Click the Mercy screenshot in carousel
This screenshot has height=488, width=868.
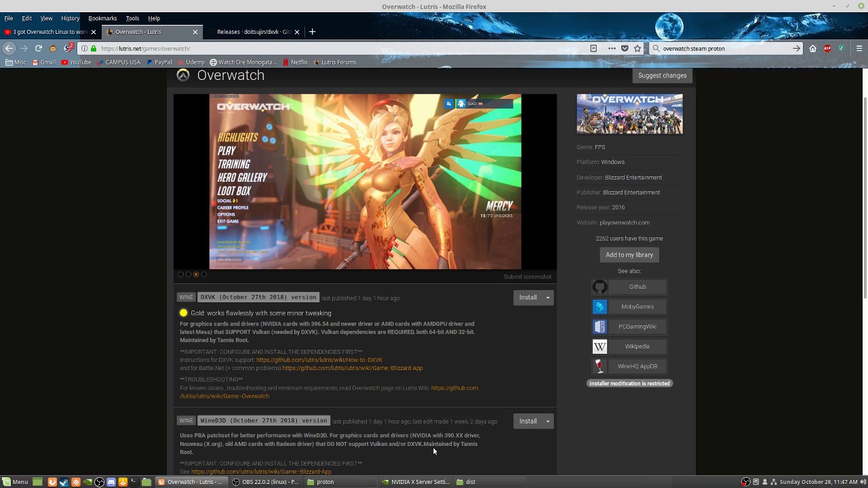click(x=365, y=182)
